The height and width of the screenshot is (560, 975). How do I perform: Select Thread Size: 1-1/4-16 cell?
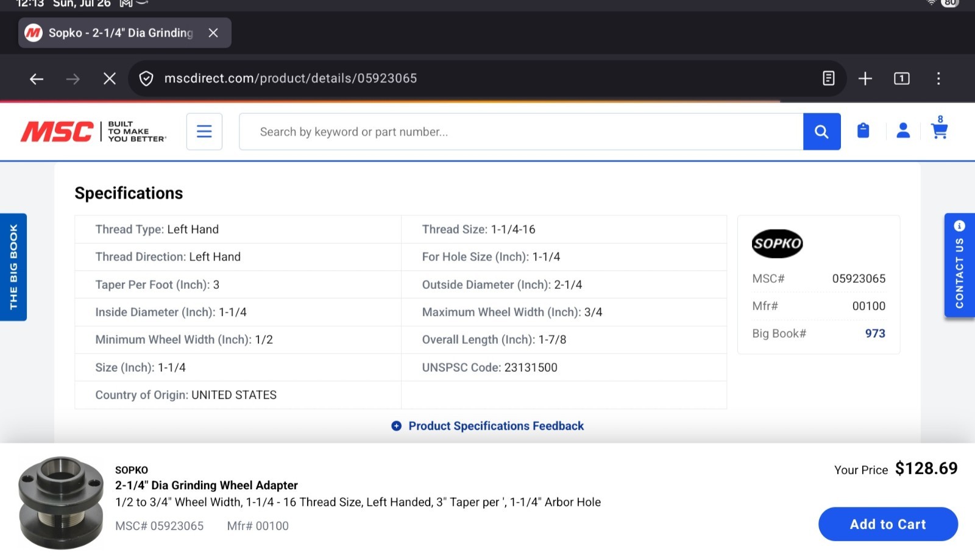pyautogui.click(x=564, y=229)
